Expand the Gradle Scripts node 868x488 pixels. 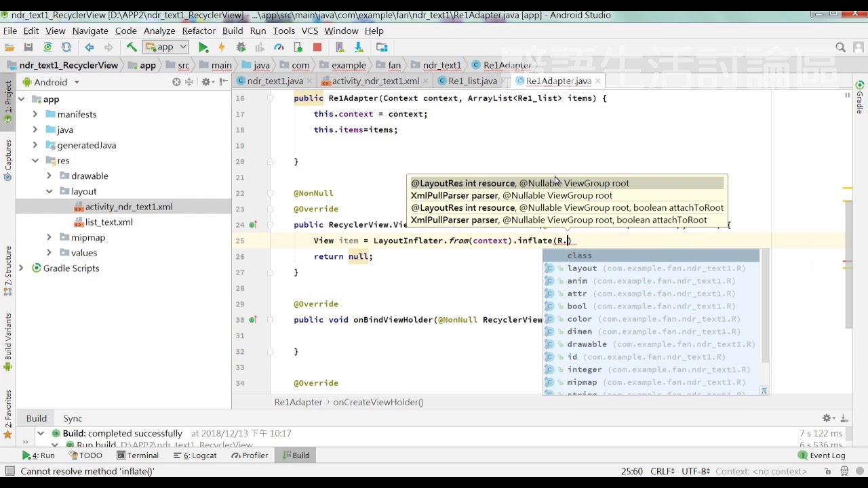click(x=21, y=268)
